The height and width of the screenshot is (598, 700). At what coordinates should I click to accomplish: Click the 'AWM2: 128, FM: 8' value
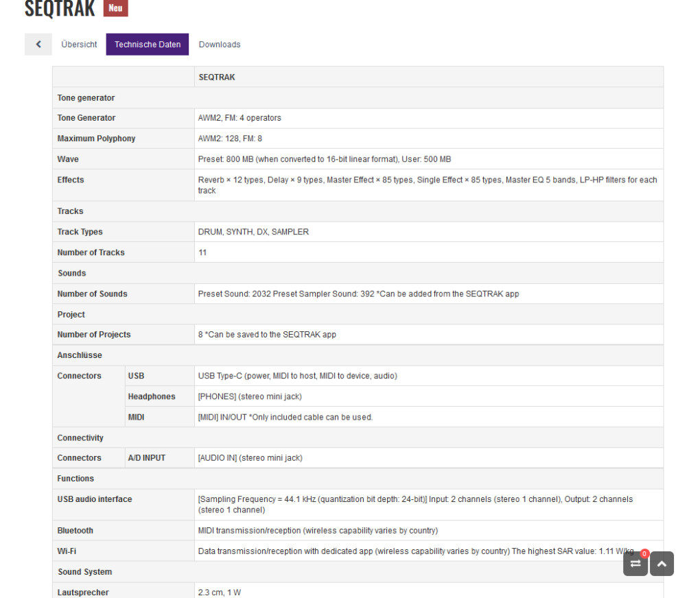pos(230,139)
